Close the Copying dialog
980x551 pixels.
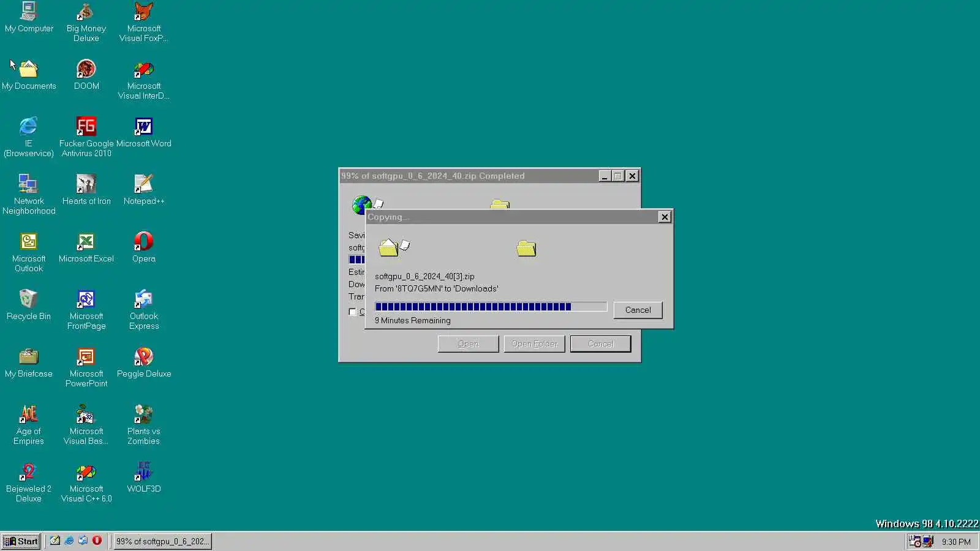click(665, 217)
